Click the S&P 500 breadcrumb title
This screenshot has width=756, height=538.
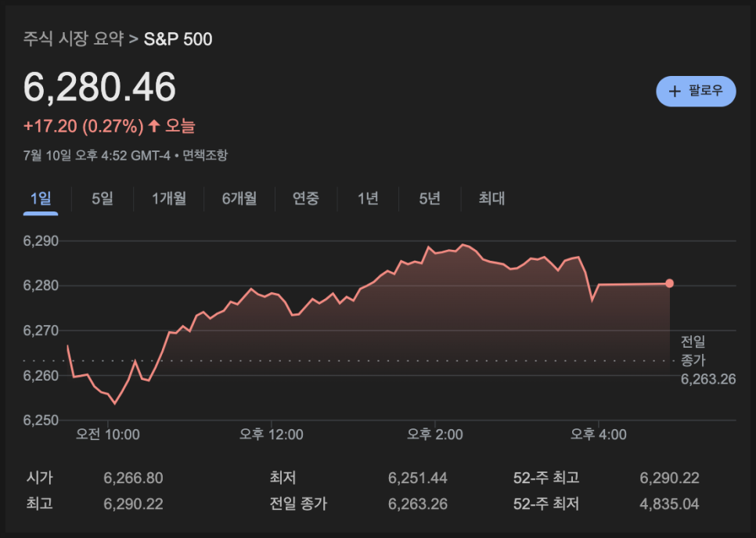(178, 39)
